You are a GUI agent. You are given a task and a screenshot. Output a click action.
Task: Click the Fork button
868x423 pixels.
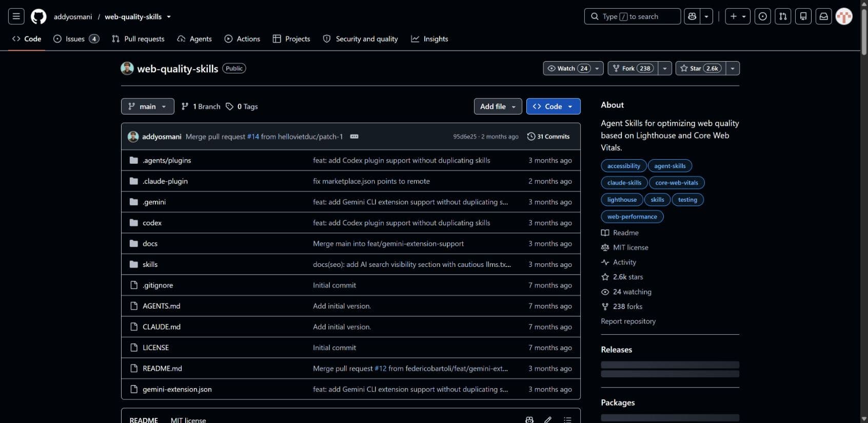[x=633, y=68]
